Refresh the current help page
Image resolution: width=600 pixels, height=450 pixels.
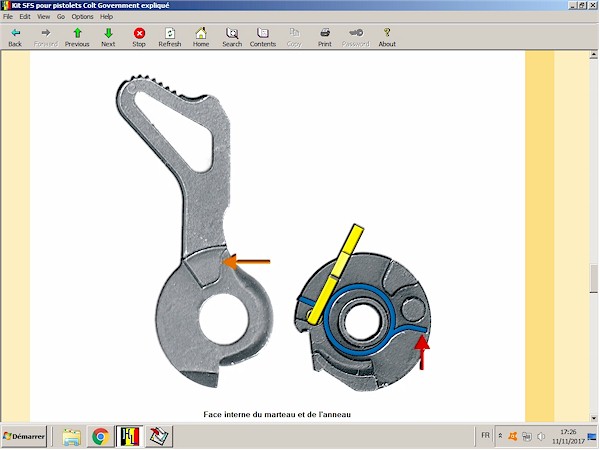pyautogui.click(x=170, y=38)
